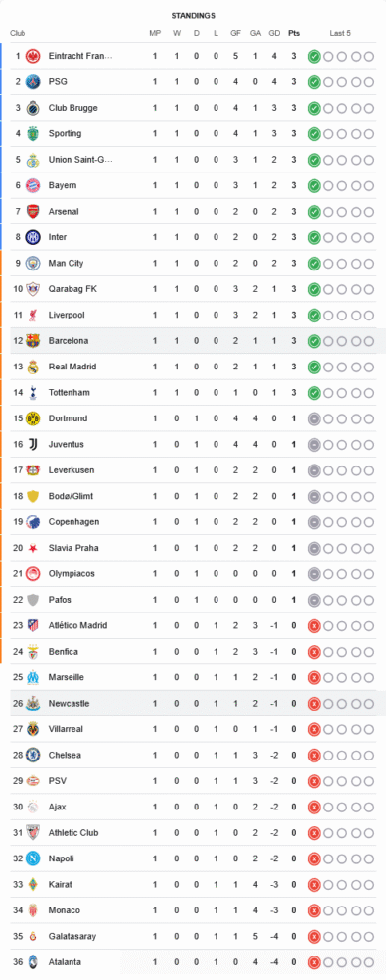Click Dortmund's yellow BVB crest
Image resolution: width=386 pixels, height=980 pixels.
pyautogui.click(x=33, y=418)
